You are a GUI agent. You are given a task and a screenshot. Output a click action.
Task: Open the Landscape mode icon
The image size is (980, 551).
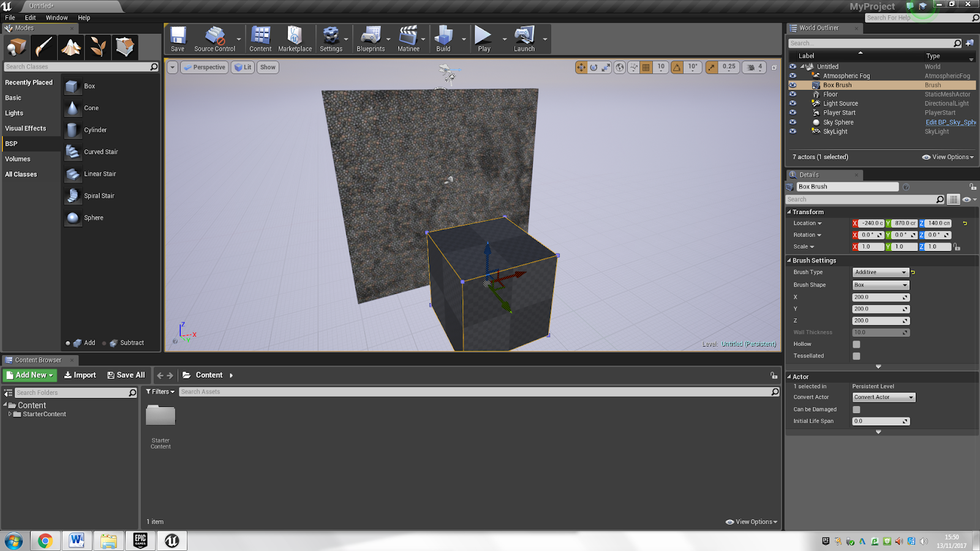point(71,47)
